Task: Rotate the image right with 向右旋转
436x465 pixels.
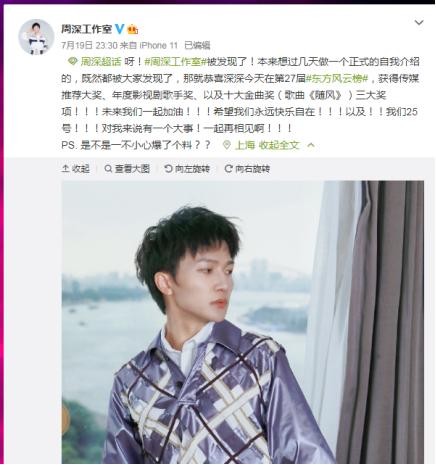Action: coord(247,169)
